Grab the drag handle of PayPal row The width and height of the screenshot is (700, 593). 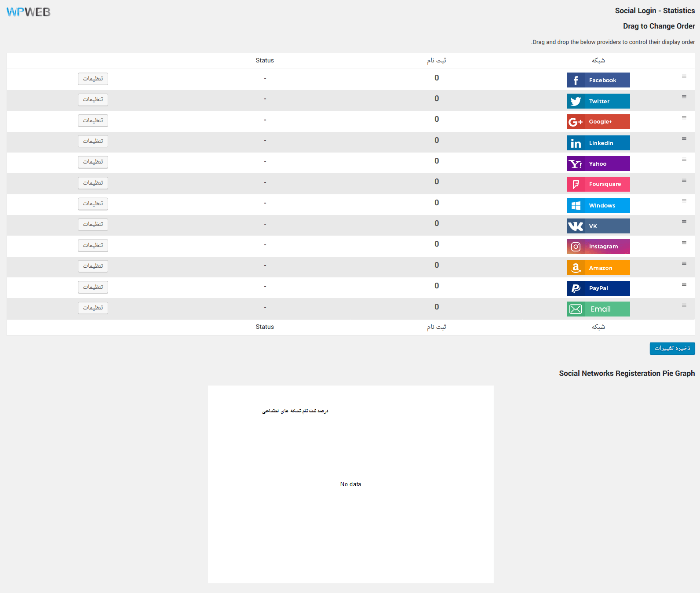[x=684, y=284]
